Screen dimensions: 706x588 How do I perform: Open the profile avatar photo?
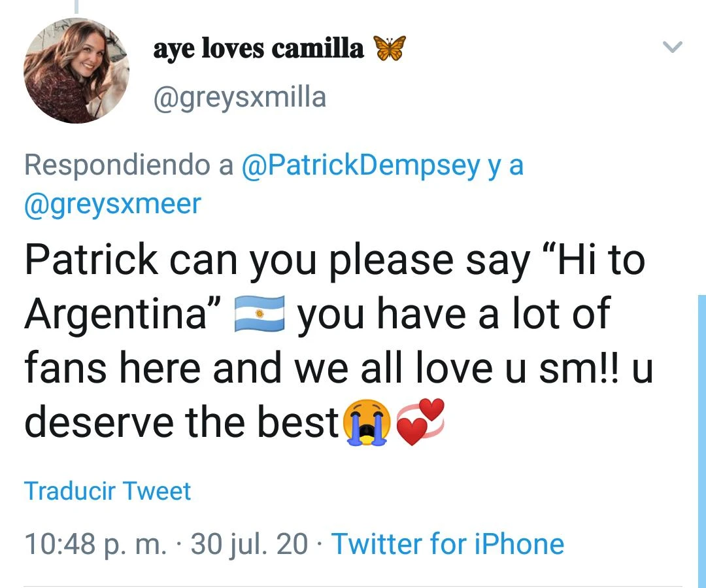76,71
